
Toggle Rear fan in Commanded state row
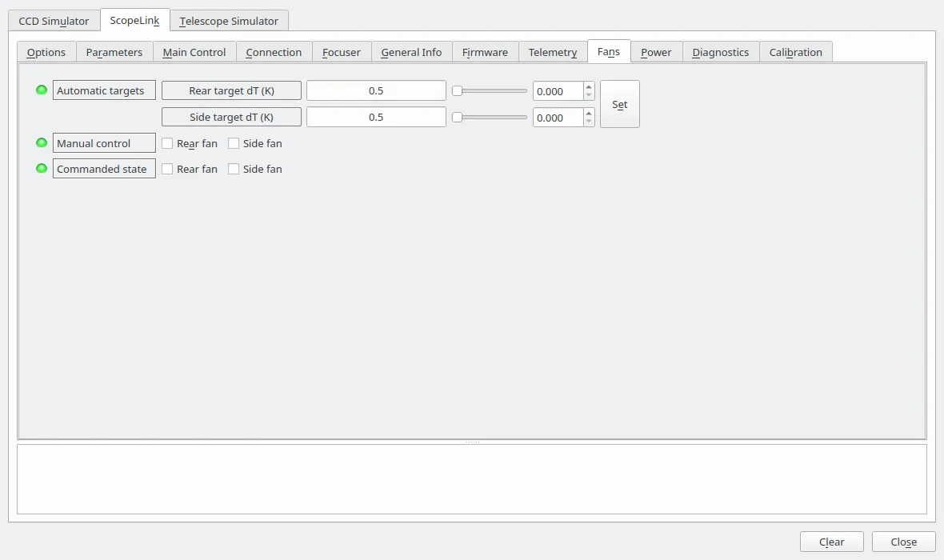click(x=167, y=170)
